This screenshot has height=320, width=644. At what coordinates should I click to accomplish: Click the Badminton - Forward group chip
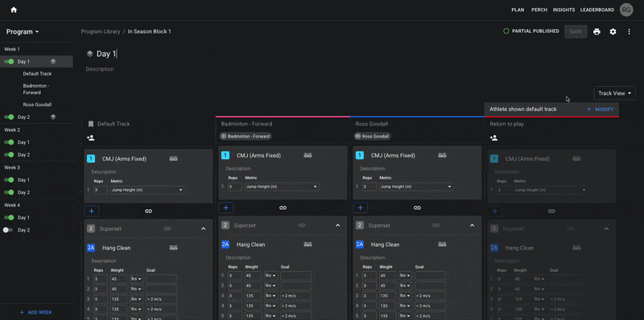(246, 136)
